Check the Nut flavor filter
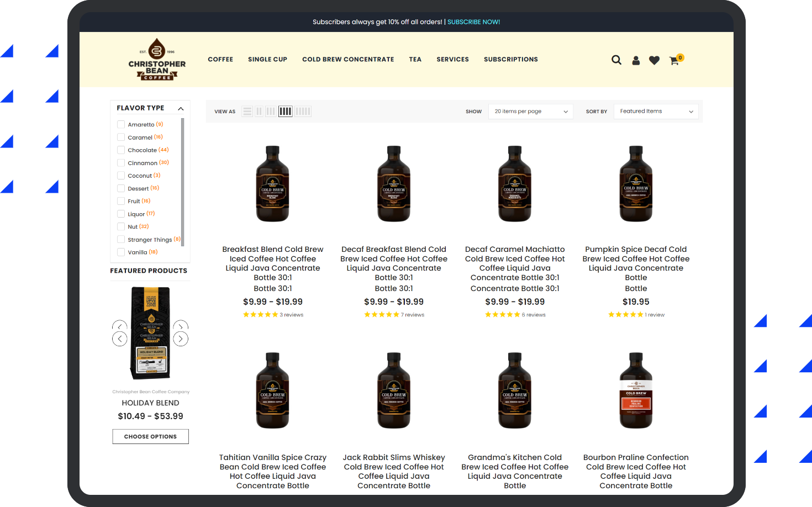 click(x=121, y=226)
